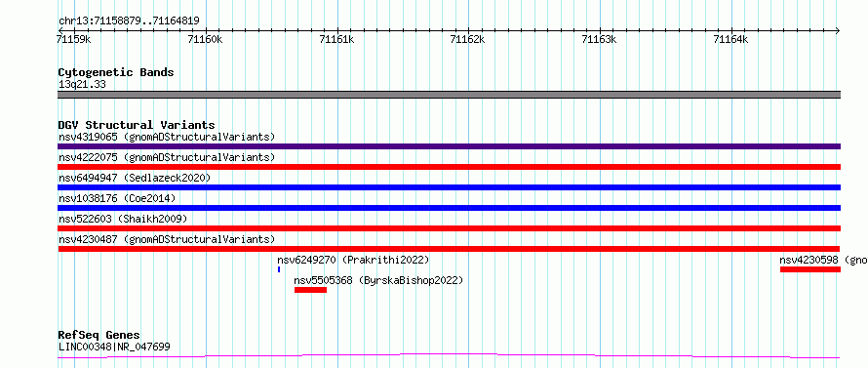Select the blue nsv6494947 variant bar
Viewport: 868px width, 368px height.
pos(449,187)
